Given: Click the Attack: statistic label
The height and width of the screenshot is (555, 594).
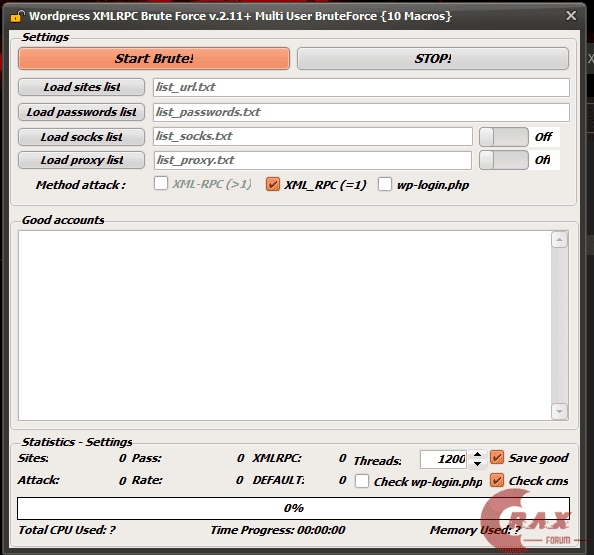Looking at the screenshot, I should (x=39, y=480).
